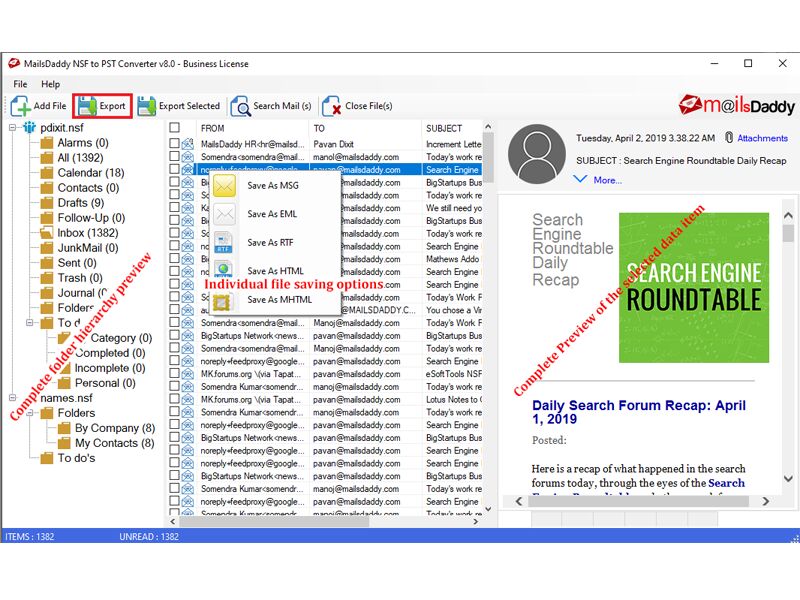
Task: Check the MailsDaddy HR email row checkbox
Action: click(x=175, y=144)
